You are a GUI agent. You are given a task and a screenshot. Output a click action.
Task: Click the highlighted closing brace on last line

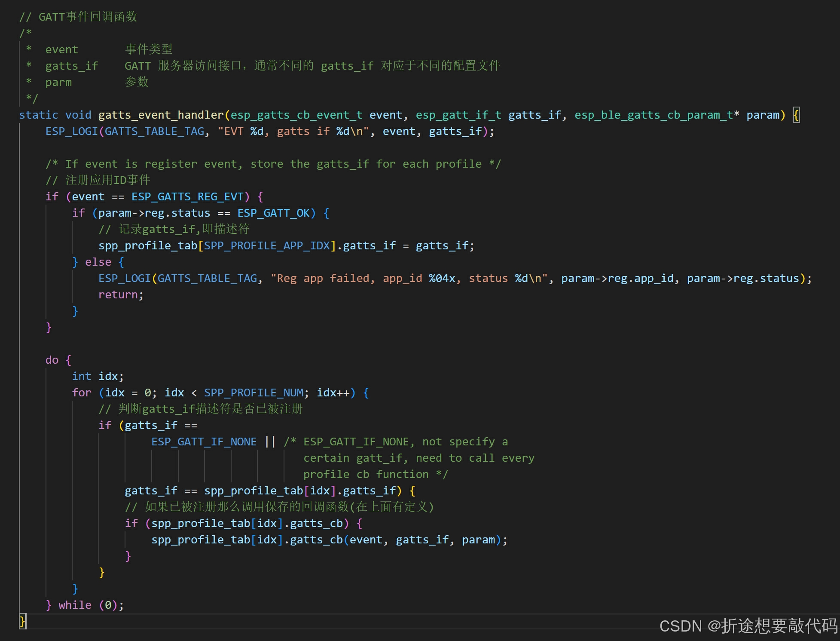(22, 621)
